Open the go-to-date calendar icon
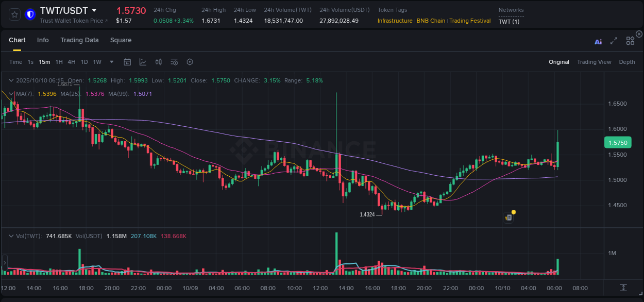 point(127,62)
